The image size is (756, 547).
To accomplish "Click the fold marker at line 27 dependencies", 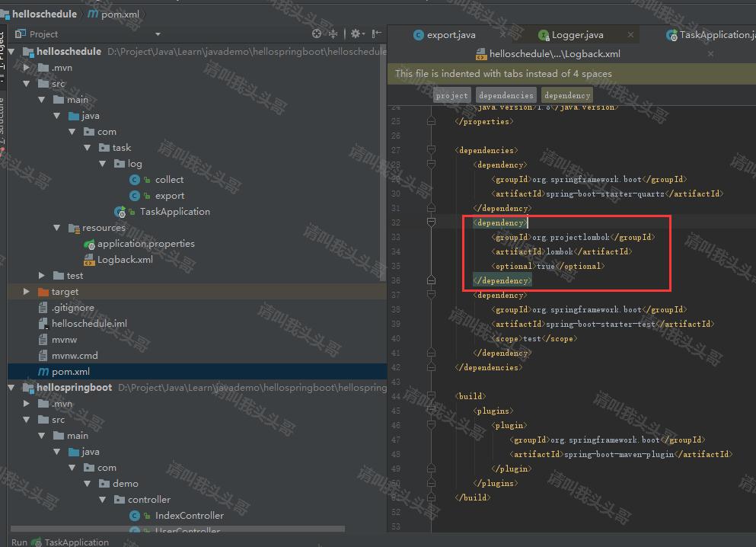I will 432,150.
